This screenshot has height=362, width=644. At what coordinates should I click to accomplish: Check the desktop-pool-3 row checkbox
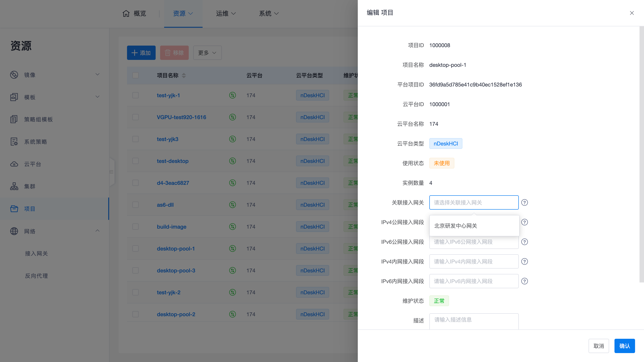click(x=136, y=270)
